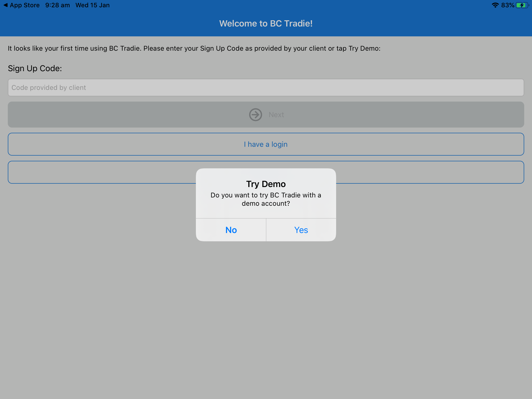Tap the battery charging icon
This screenshot has width=532, height=399.
522,5
